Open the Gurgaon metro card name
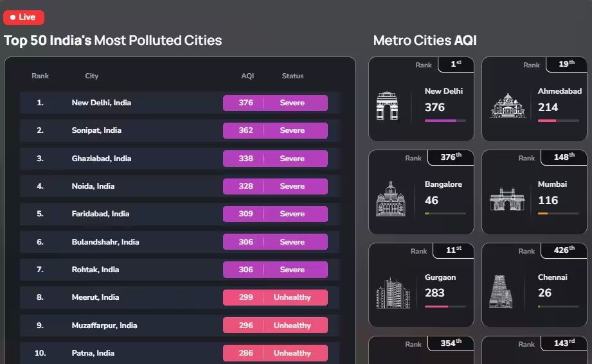The height and width of the screenshot is (364, 592). 440,277
